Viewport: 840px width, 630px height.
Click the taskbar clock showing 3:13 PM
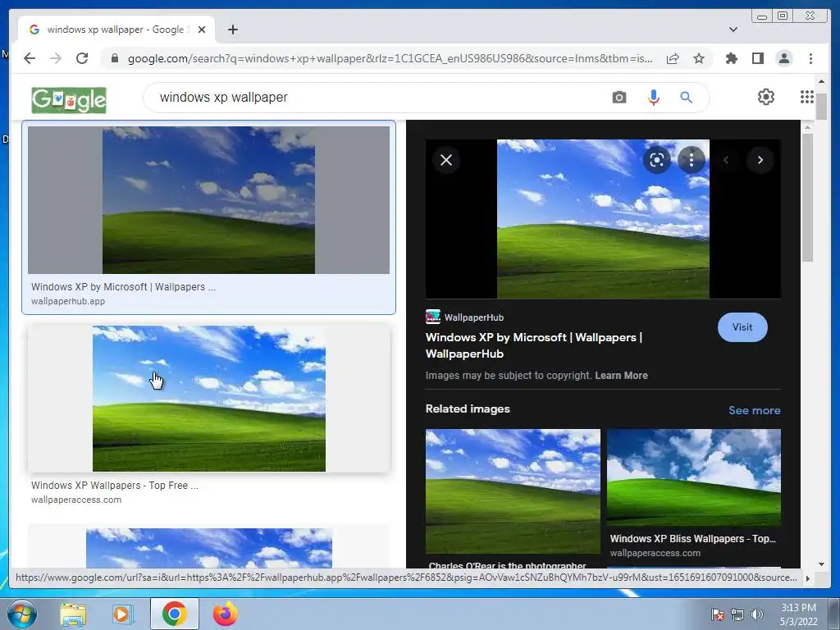[798, 614]
